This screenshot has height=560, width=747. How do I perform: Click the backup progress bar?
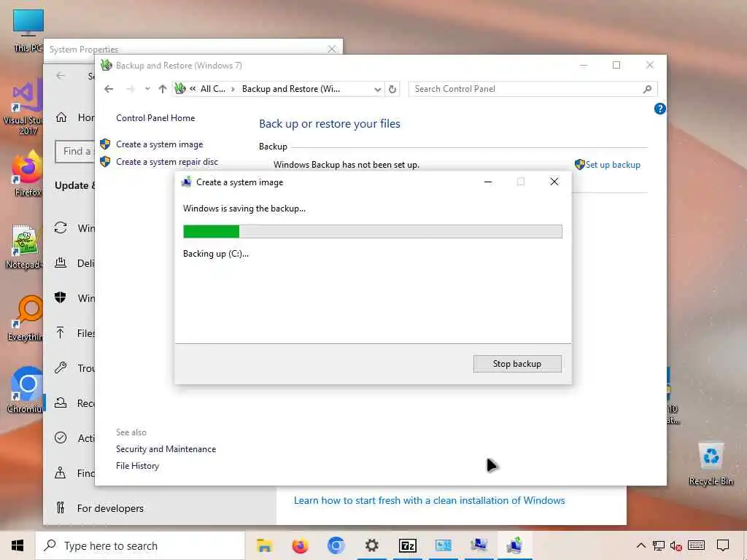point(373,231)
